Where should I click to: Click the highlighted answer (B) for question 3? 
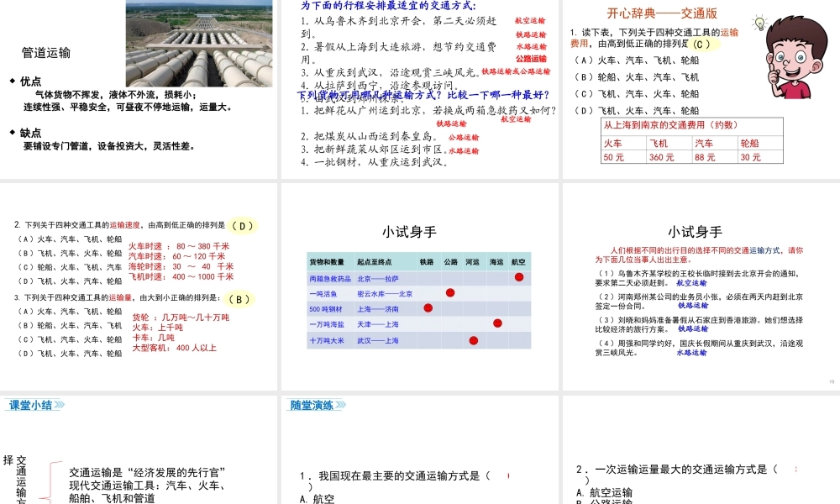(x=239, y=299)
